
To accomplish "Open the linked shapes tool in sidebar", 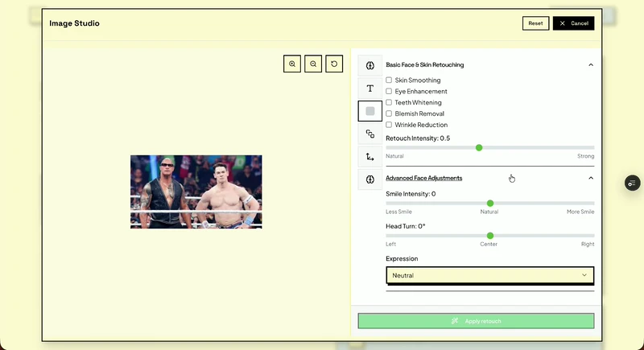I will [x=370, y=134].
